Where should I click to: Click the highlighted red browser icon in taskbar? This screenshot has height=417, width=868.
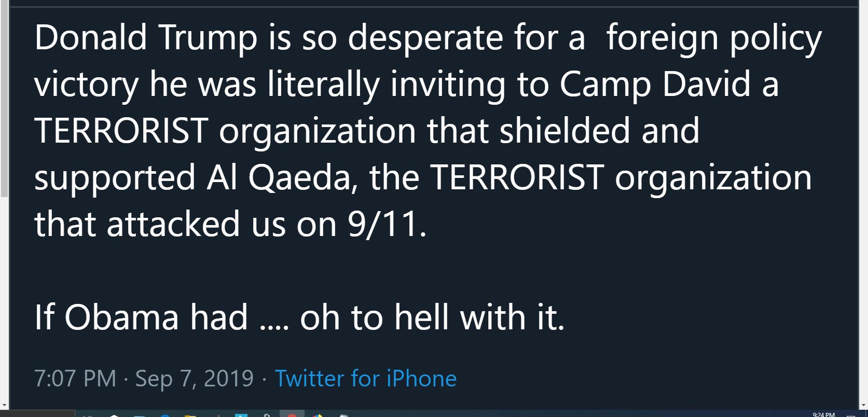click(292, 415)
